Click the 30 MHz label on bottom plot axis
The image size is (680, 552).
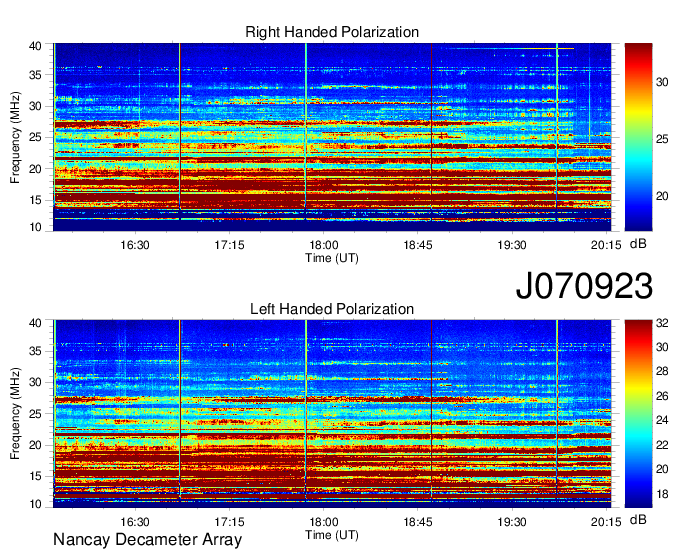35,382
